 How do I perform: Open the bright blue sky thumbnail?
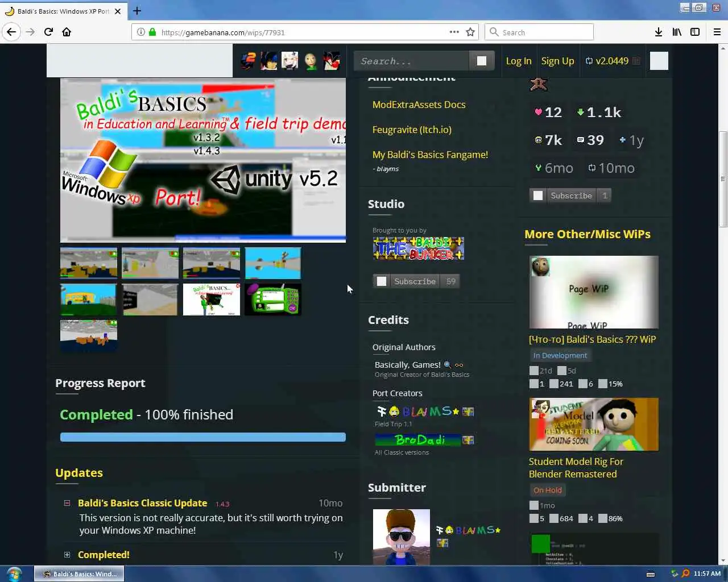pos(273,263)
